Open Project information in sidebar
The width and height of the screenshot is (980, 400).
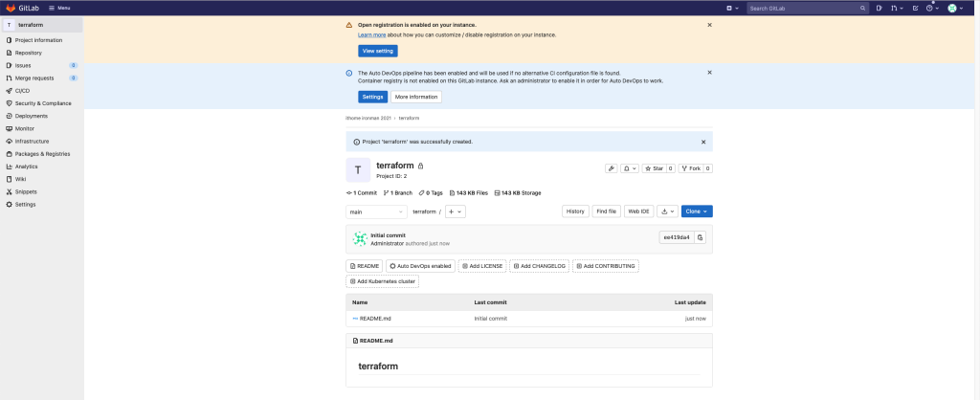[x=38, y=40]
